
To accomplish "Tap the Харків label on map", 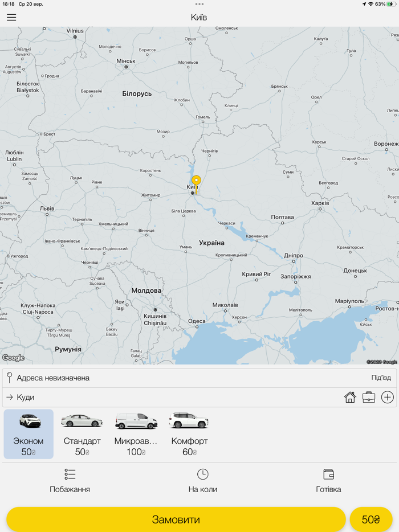I will tap(320, 203).
